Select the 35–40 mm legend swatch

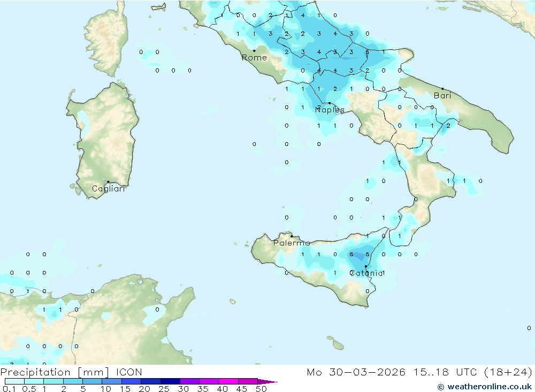point(209,381)
